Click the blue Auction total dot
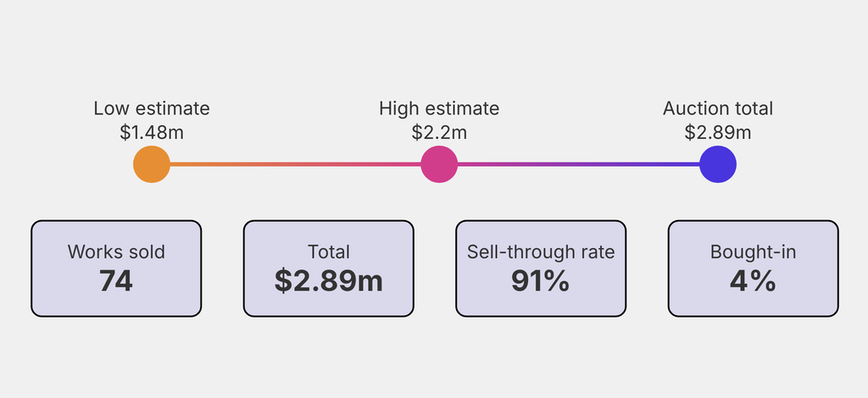Image resolution: width=868 pixels, height=398 pixels. pyautogui.click(x=718, y=163)
